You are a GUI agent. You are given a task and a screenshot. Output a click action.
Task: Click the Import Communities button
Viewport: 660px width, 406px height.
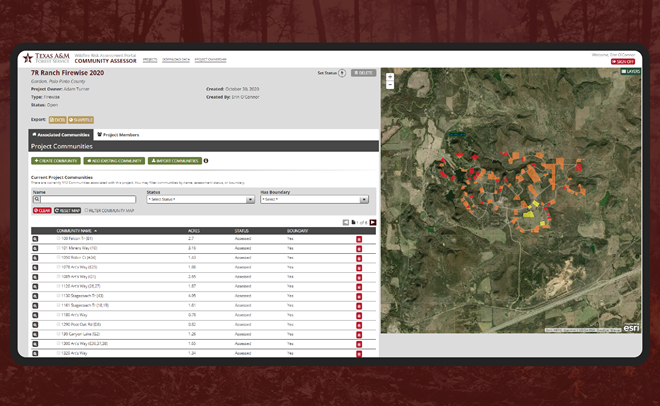175,161
